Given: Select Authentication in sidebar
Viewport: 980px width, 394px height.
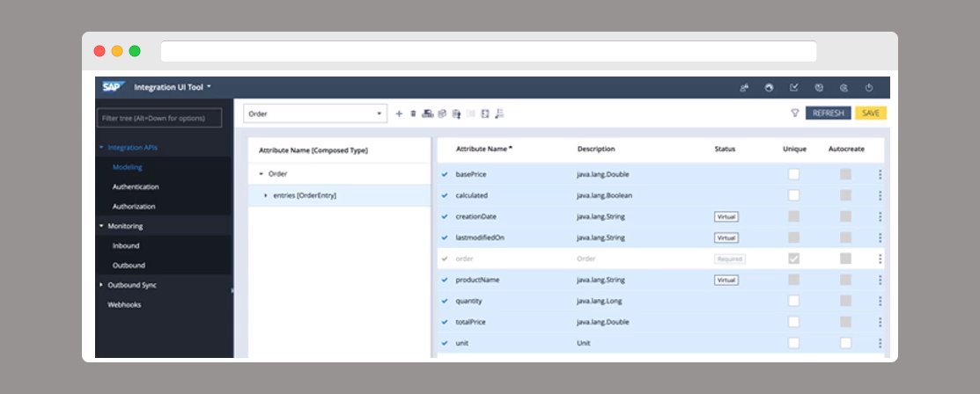Looking at the screenshot, I should [136, 186].
